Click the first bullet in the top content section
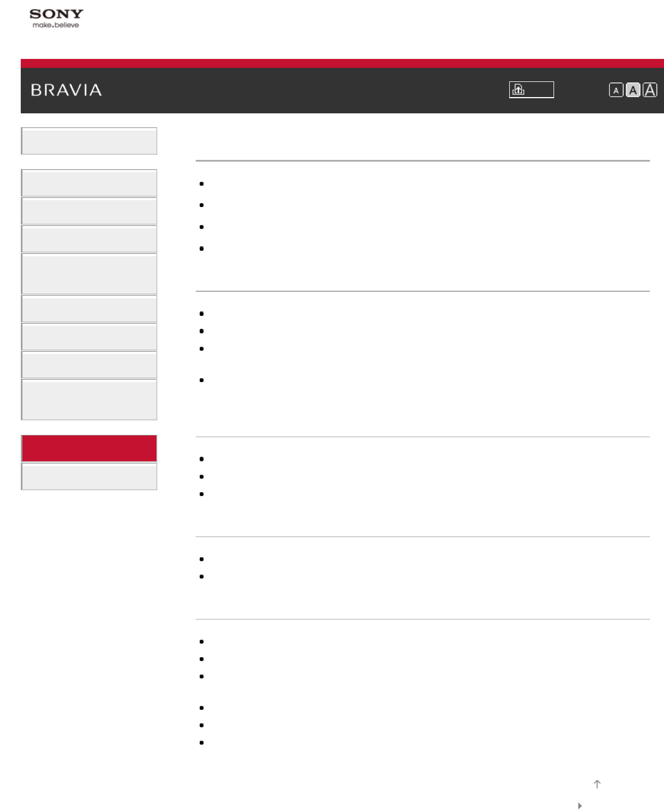 201,184
